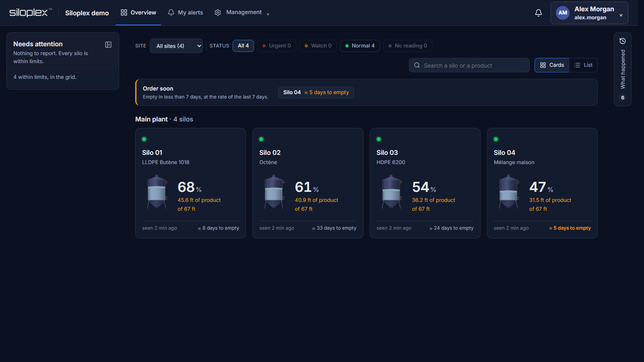Open the Alex Morgan account menu
644x362 pixels.
pos(589,13)
